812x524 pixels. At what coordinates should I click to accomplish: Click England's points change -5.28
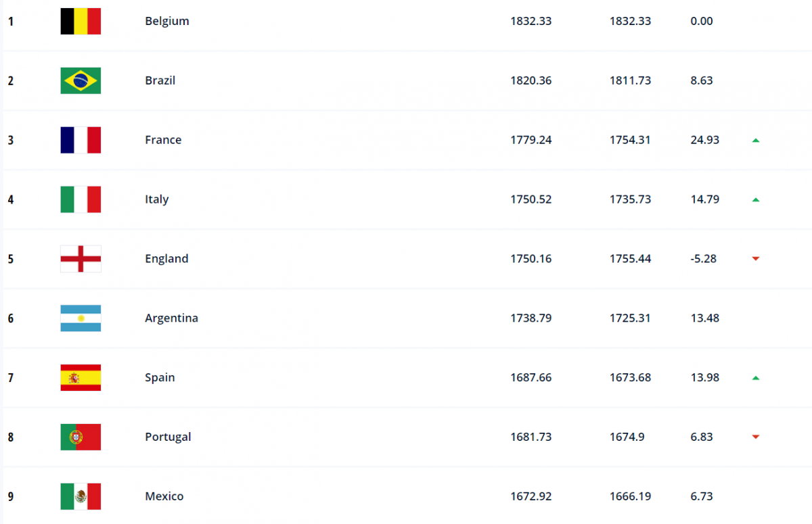coord(704,259)
